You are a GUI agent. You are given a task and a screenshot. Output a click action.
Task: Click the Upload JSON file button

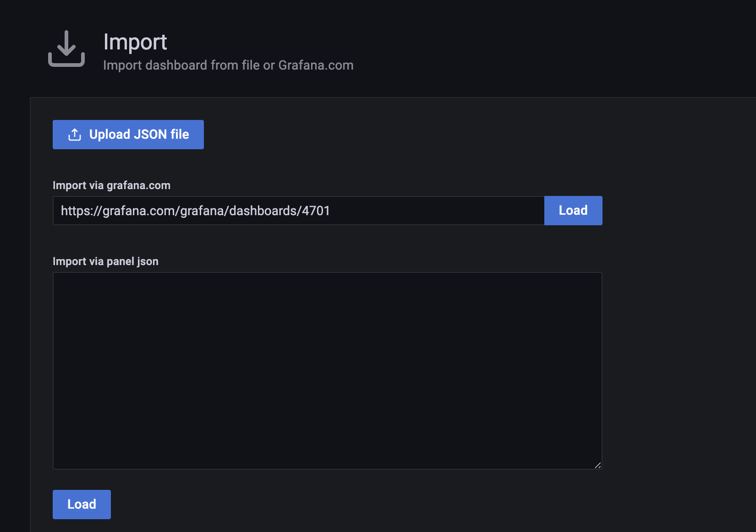(128, 135)
